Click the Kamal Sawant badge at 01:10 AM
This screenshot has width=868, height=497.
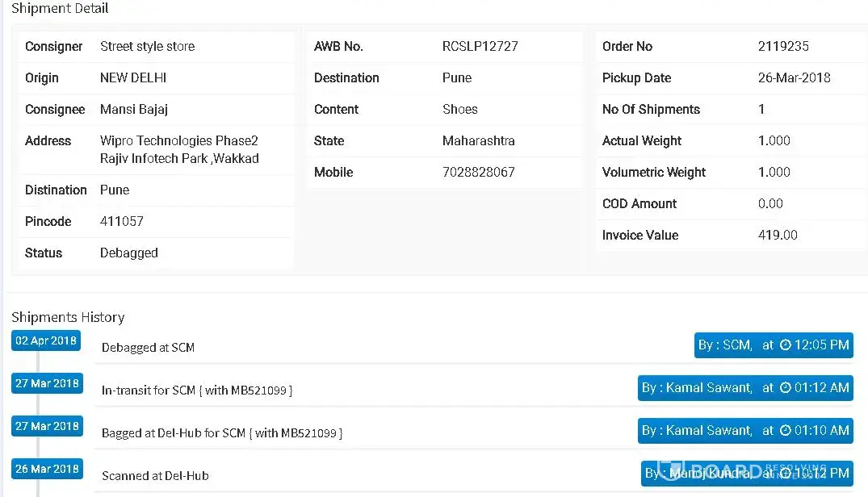[744, 431]
